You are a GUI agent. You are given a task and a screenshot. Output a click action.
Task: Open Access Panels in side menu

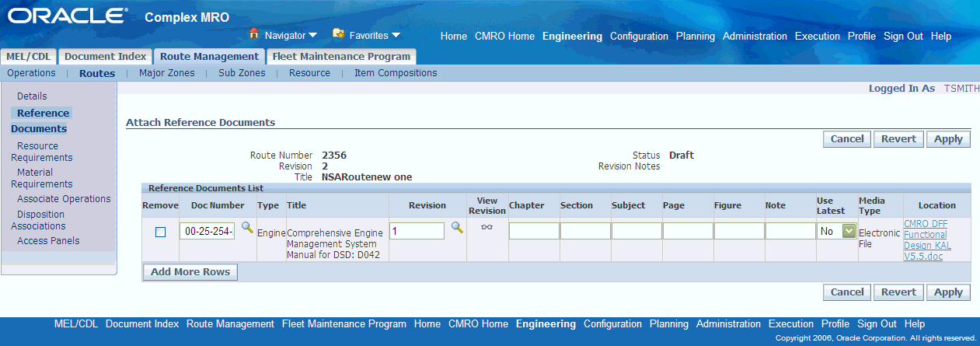coord(48,241)
